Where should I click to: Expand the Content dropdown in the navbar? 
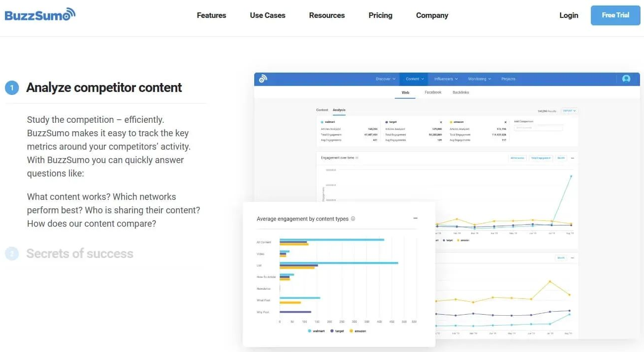414,79
